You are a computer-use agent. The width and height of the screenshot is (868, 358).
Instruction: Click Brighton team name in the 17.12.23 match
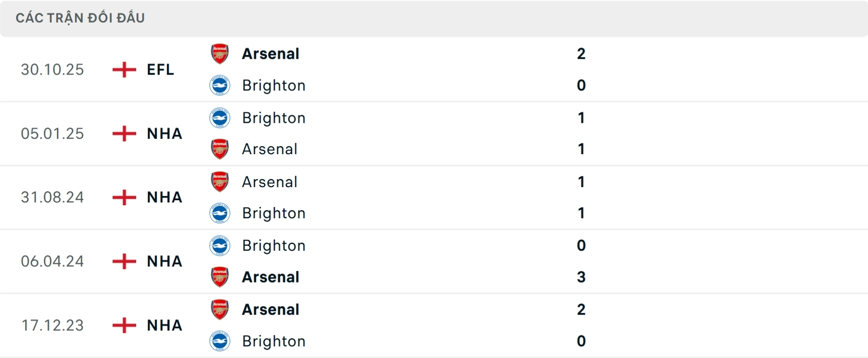tap(274, 341)
